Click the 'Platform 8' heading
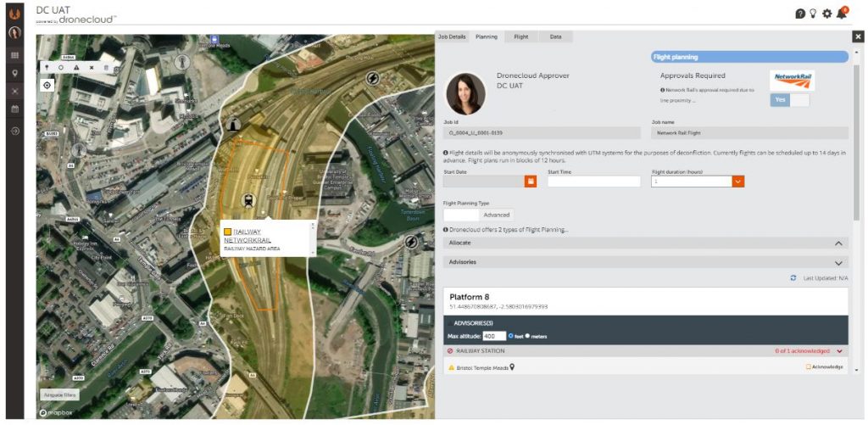 coord(470,297)
